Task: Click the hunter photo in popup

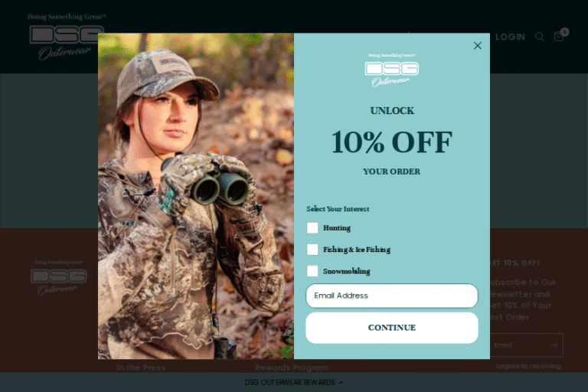Action: tap(196, 196)
